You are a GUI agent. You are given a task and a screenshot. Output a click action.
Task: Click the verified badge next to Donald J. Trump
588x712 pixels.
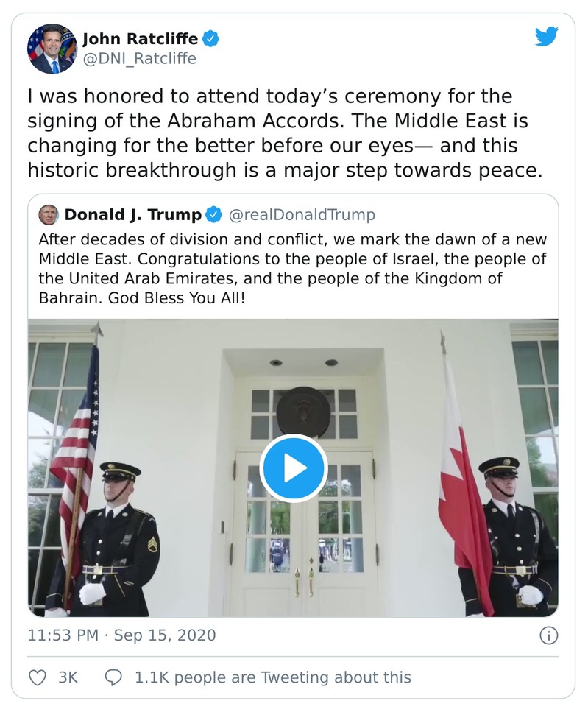coord(213,215)
